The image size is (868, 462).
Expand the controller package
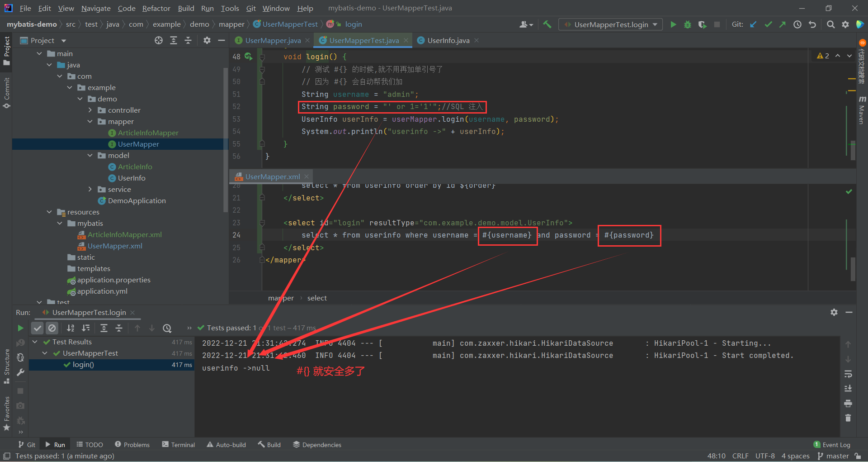point(90,110)
